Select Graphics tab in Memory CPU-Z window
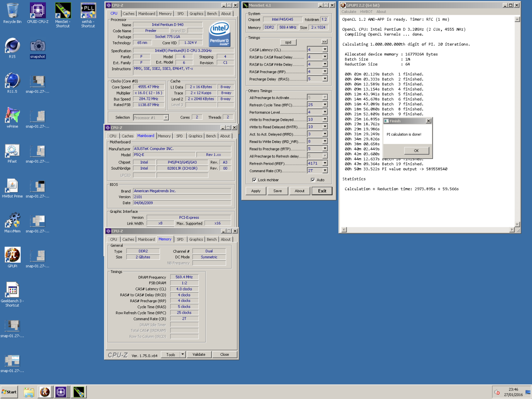Screen dimensions: 532x399 click(x=196, y=239)
